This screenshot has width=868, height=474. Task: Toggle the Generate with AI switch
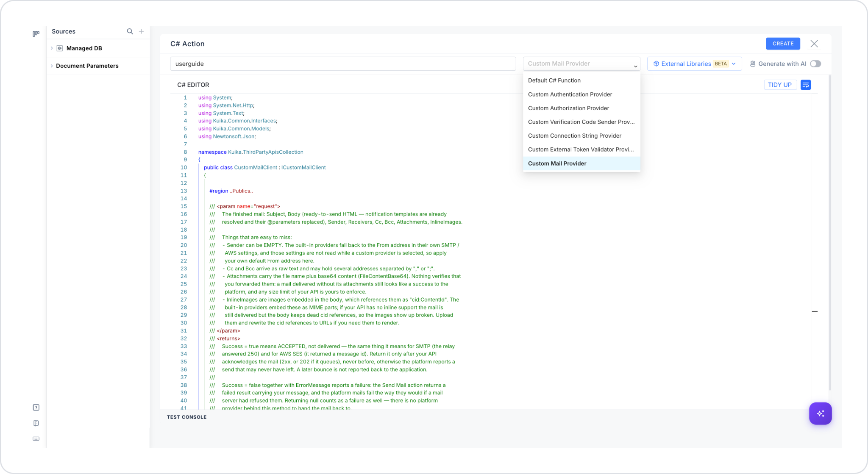coord(815,64)
